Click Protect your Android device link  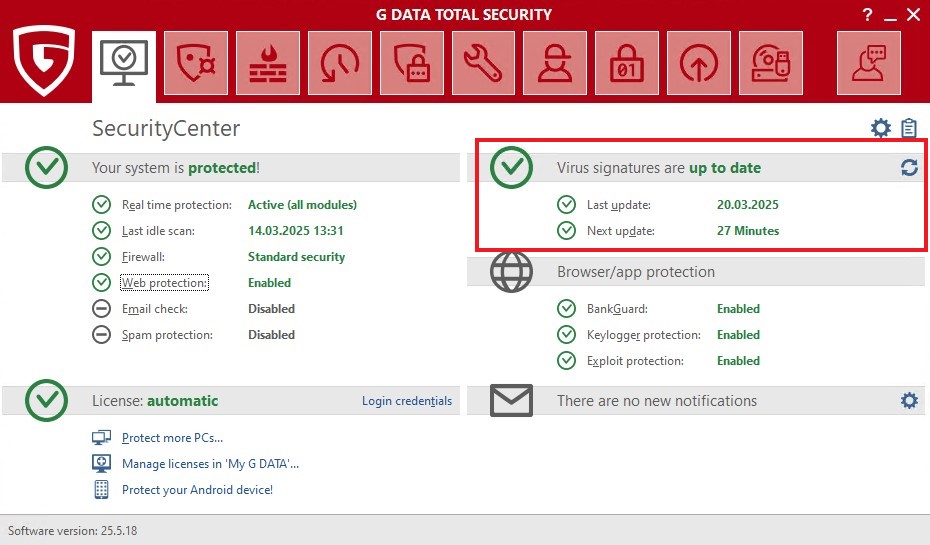click(x=197, y=490)
